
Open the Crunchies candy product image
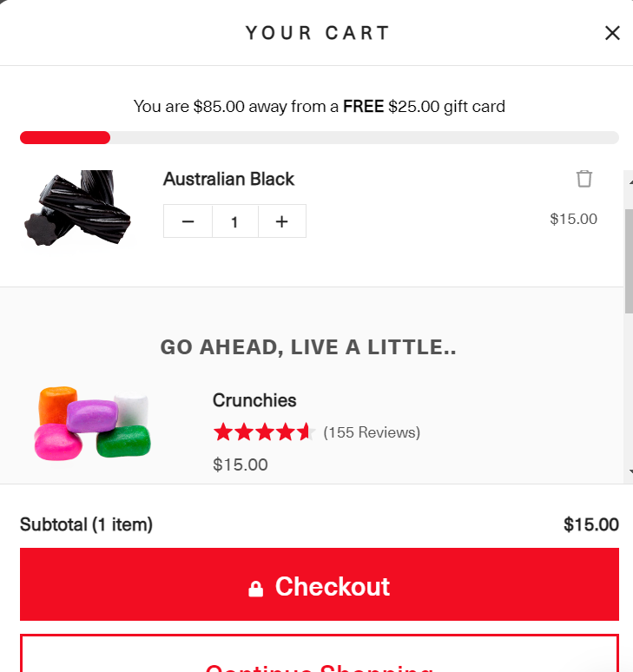point(93,424)
